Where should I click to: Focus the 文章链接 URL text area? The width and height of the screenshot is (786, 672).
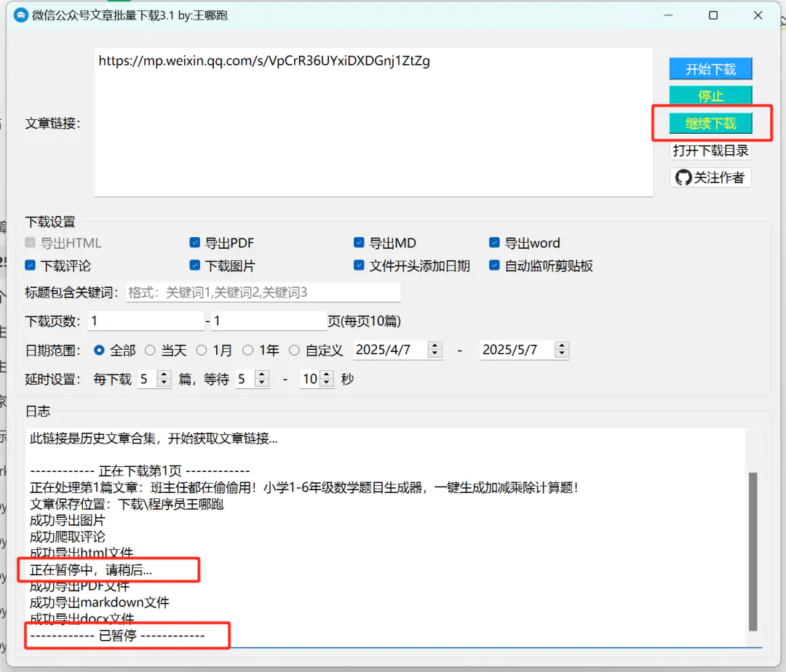point(373,122)
